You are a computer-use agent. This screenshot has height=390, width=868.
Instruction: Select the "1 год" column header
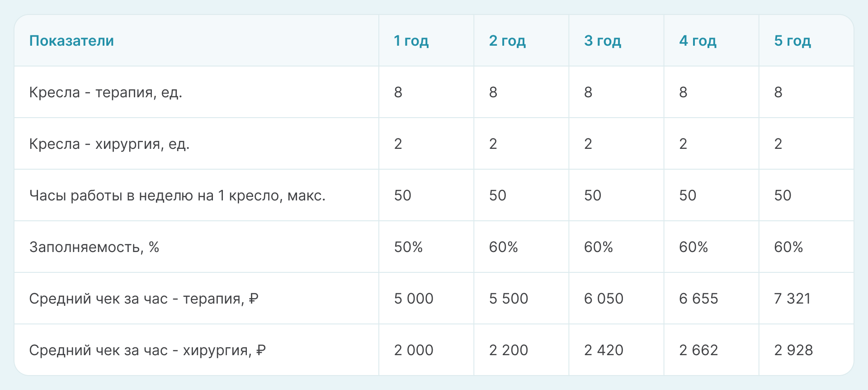[411, 41]
